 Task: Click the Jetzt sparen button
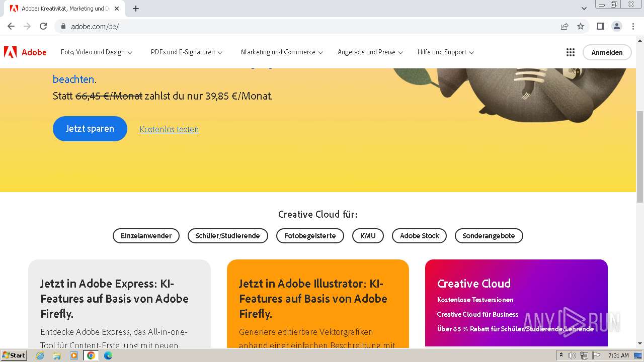(x=90, y=129)
